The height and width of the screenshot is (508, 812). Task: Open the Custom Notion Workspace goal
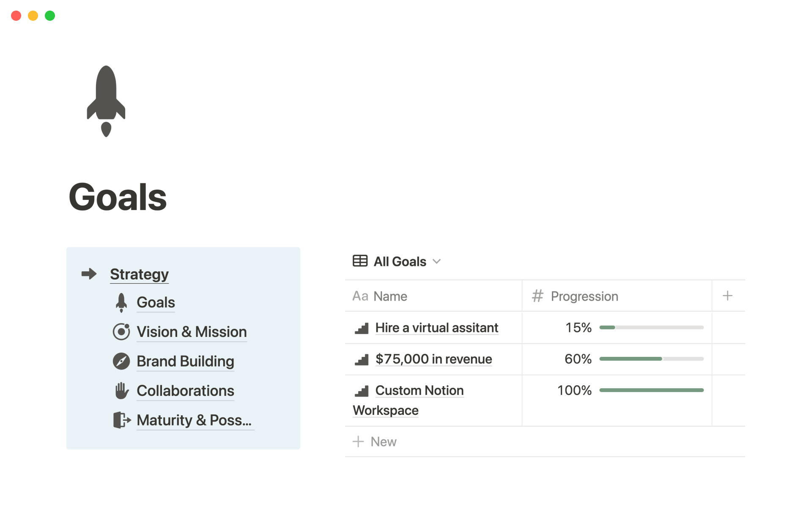coord(419,390)
